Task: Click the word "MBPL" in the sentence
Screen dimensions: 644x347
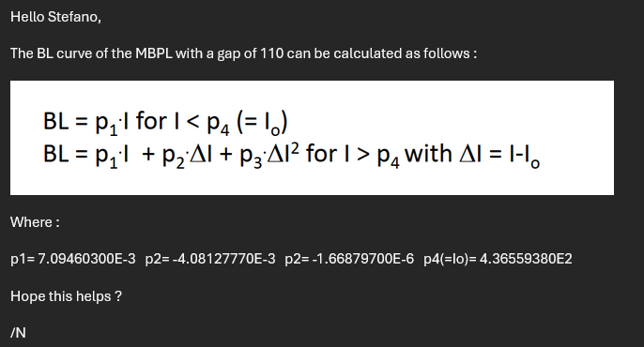Action: (x=154, y=53)
